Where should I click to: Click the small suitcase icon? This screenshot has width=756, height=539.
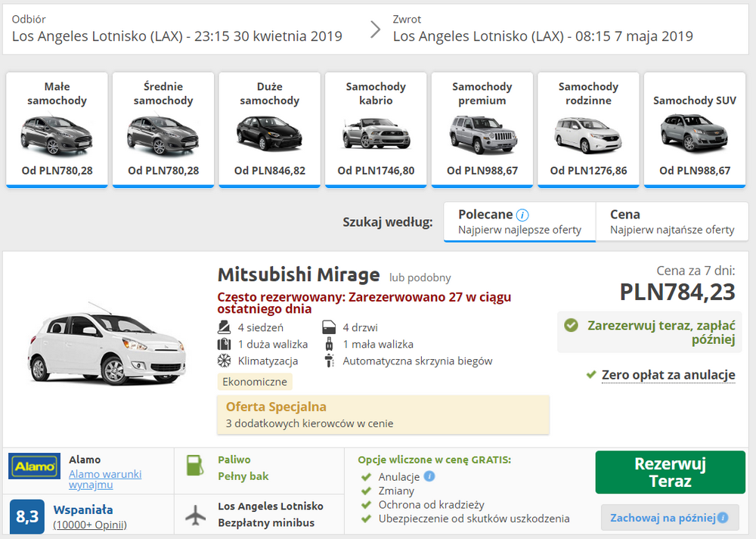(x=329, y=344)
